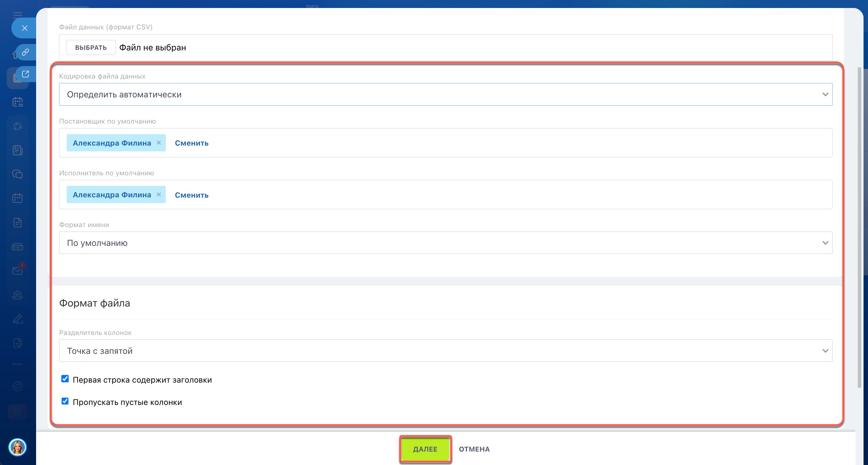
Task: Open the news feed icon in sidebar
Action: click(x=18, y=150)
